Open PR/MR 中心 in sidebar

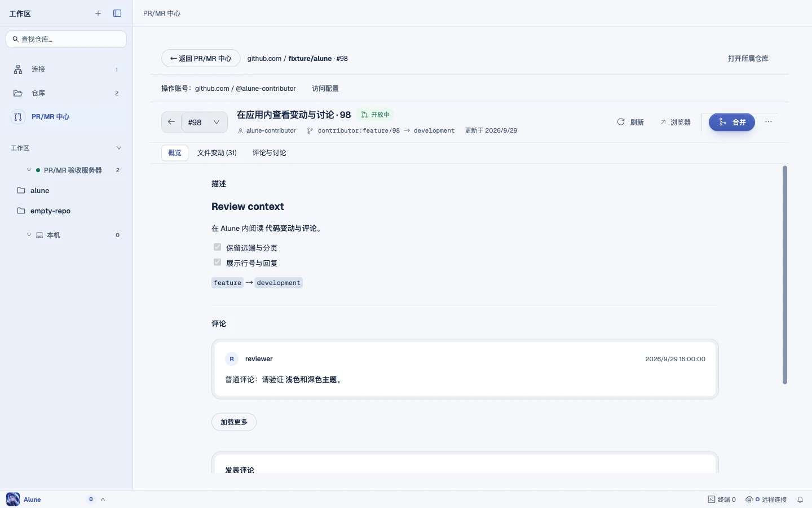66,117
